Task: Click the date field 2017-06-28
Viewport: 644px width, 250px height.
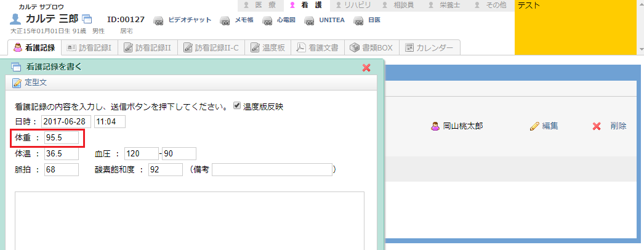Action: tap(66, 122)
